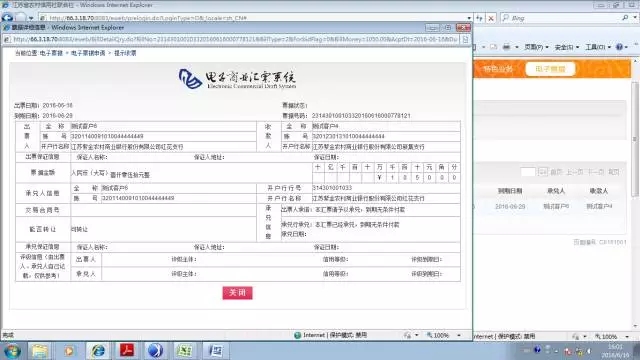Screen dimensions: 640x360
Task: Click the Windows Start orb
Action: (x=12, y=351)
